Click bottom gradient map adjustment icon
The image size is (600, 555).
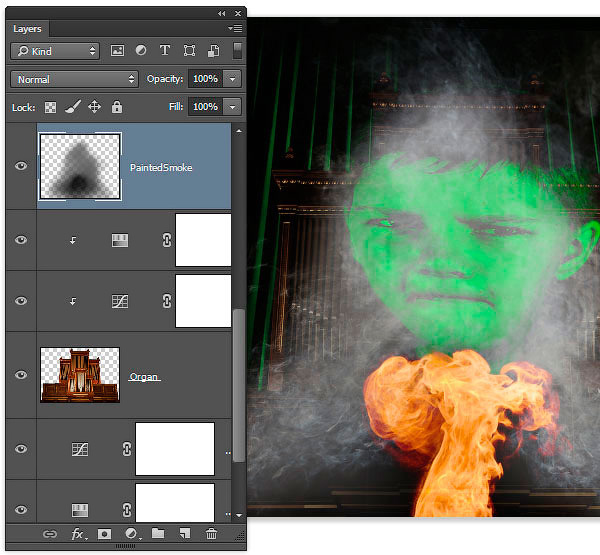tap(80, 510)
